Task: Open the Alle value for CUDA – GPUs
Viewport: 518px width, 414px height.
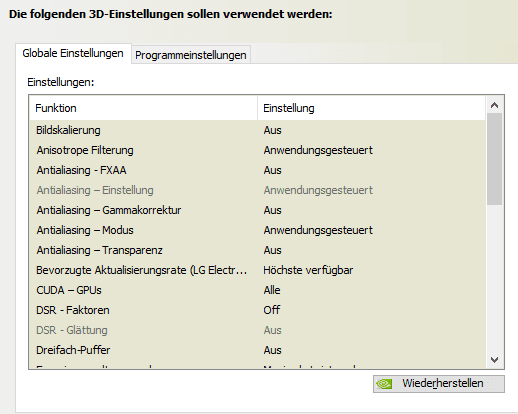Action: point(272,290)
